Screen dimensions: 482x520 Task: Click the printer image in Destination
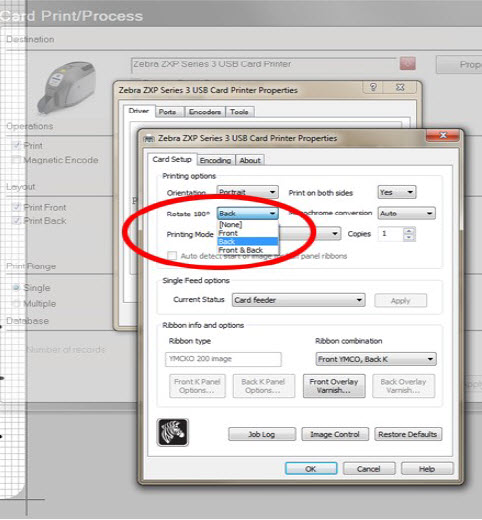67,88
